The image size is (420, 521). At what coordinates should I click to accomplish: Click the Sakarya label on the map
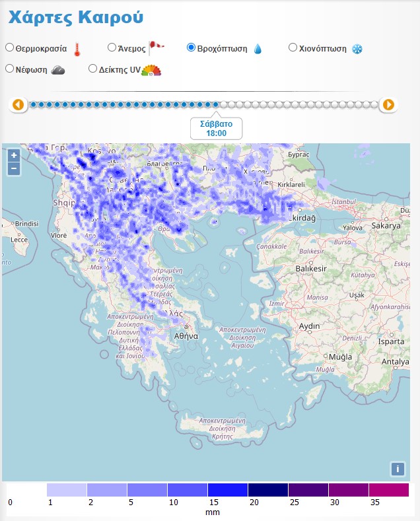(x=386, y=226)
